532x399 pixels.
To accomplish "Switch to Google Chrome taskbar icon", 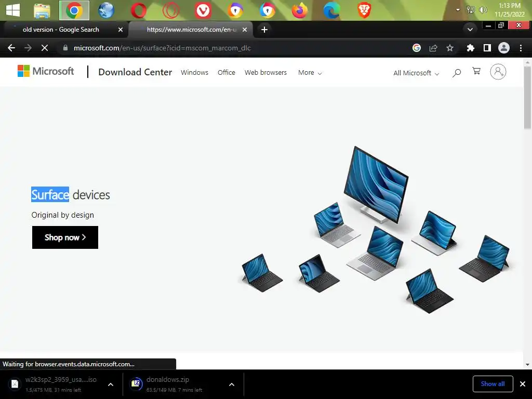I will click(74, 10).
